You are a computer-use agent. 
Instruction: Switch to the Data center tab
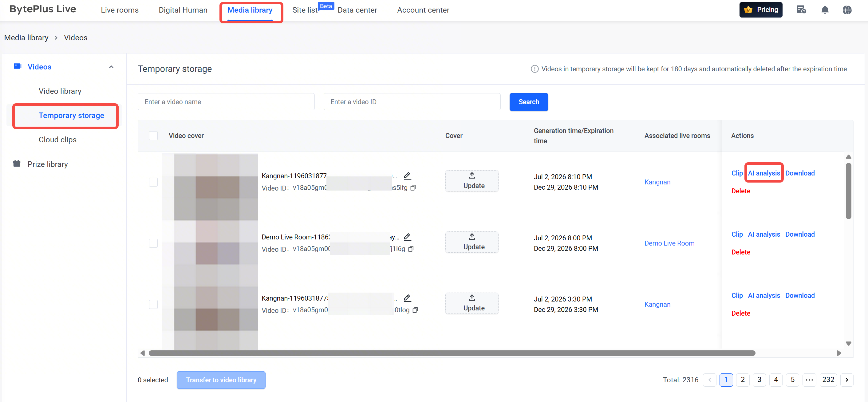coord(357,10)
